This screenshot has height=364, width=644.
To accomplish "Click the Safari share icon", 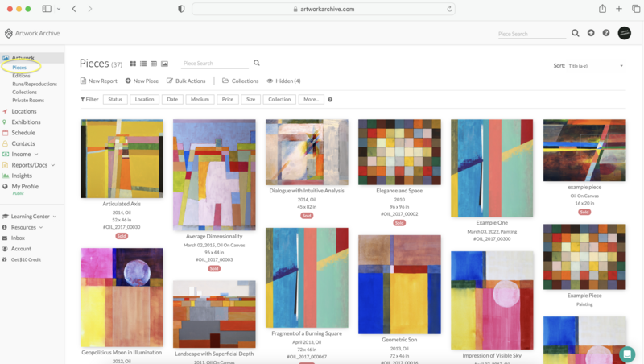I will 602,9.
